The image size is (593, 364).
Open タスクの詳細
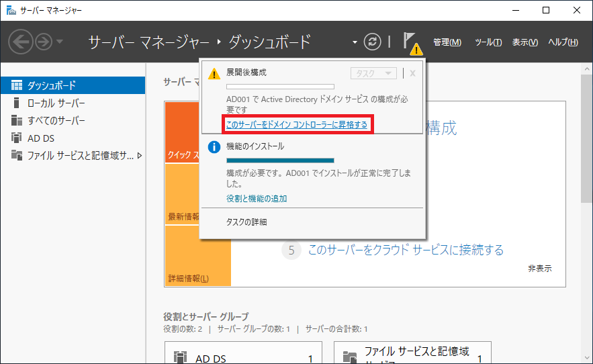pyautogui.click(x=246, y=222)
